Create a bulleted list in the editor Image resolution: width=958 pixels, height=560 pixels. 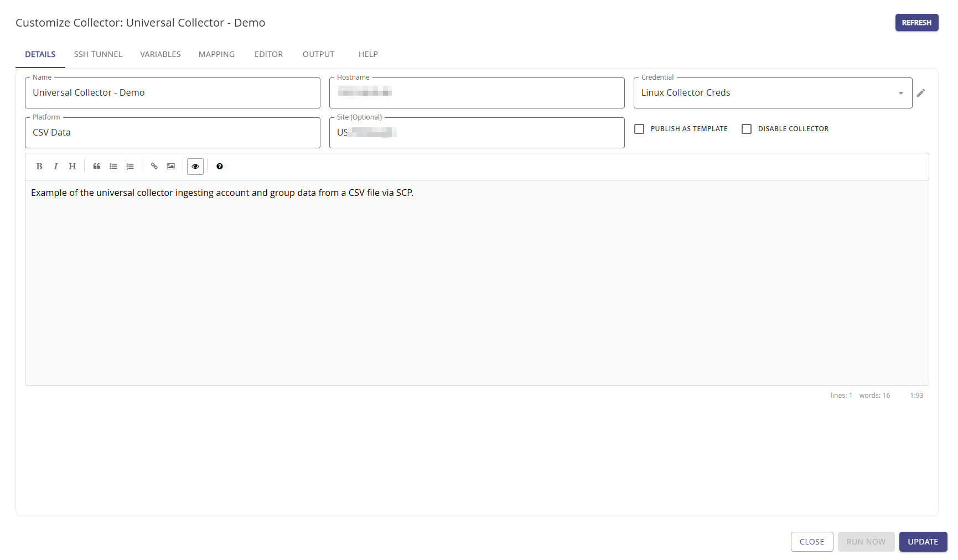(x=113, y=167)
